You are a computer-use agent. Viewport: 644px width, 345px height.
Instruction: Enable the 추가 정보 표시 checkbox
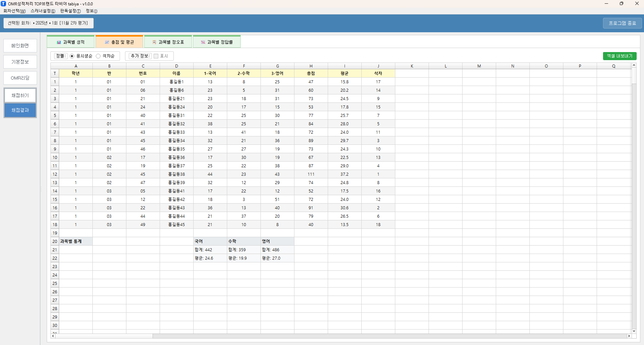pyautogui.click(x=156, y=56)
